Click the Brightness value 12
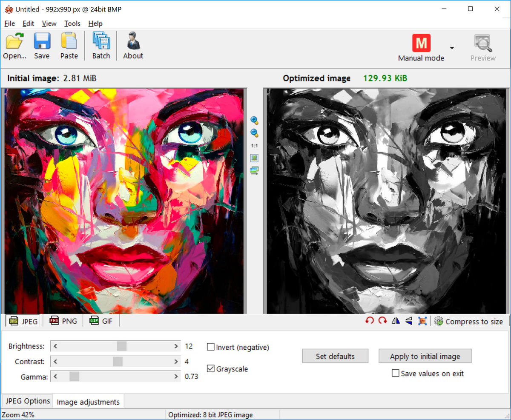The image size is (511, 420). (189, 346)
